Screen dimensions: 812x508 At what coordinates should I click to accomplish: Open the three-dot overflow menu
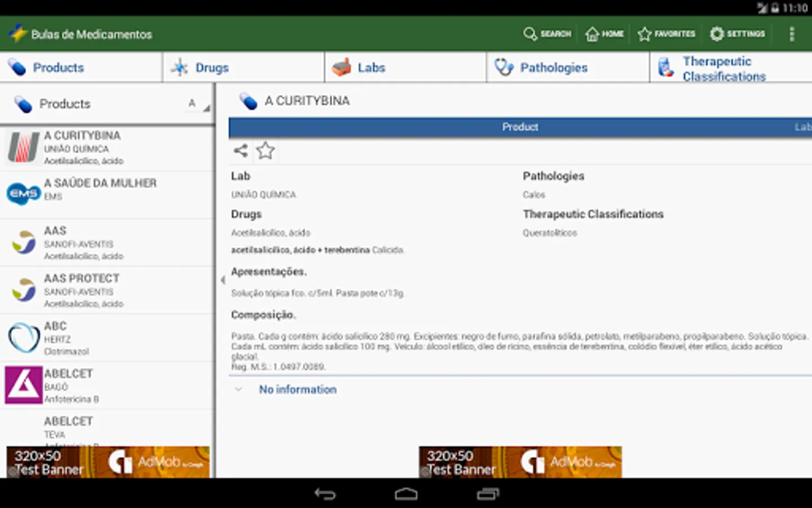[x=792, y=34]
